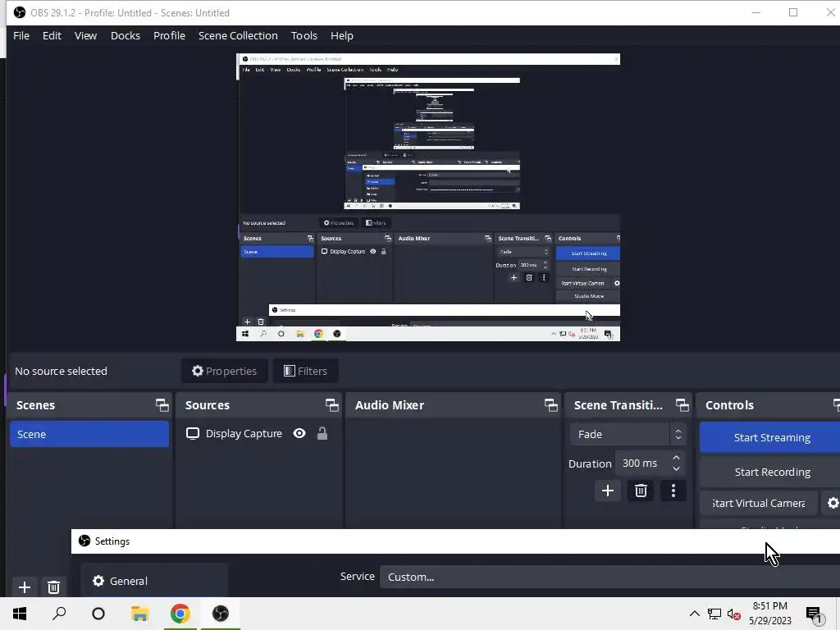Add a new scene with plus button
This screenshot has width=840, height=630.
coord(24,587)
